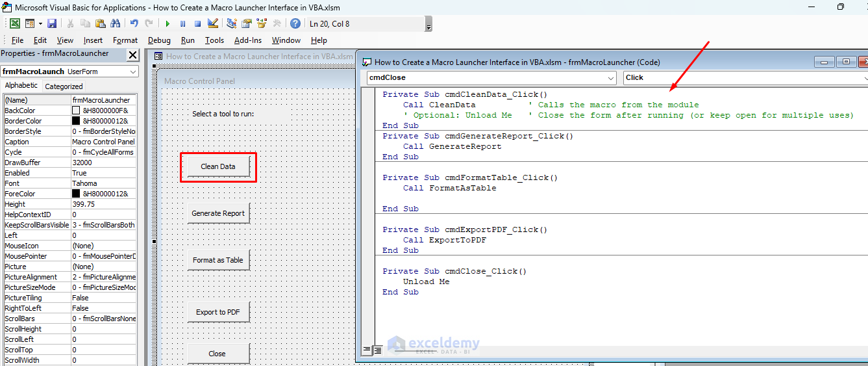Open the Click procedure dropdown in the Code window
The image size is (868, 366).
point(864,78)
